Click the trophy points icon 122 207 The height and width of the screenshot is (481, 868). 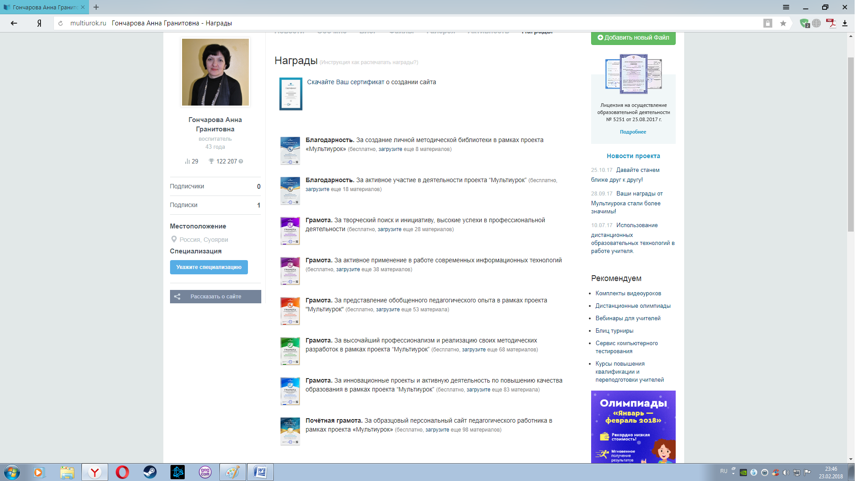[211, 161]
